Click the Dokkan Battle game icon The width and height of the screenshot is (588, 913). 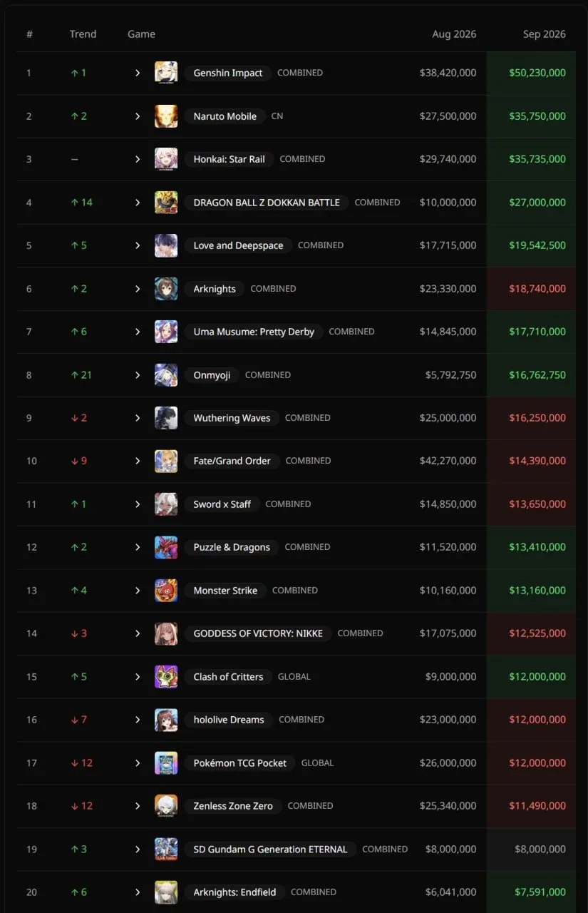pyautogui.click(x=166, y=203)
